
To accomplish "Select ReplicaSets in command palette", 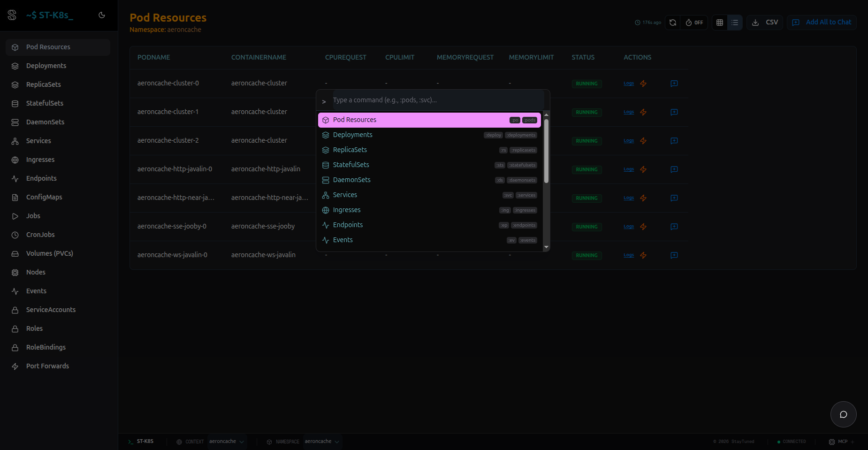I will 429,150.
